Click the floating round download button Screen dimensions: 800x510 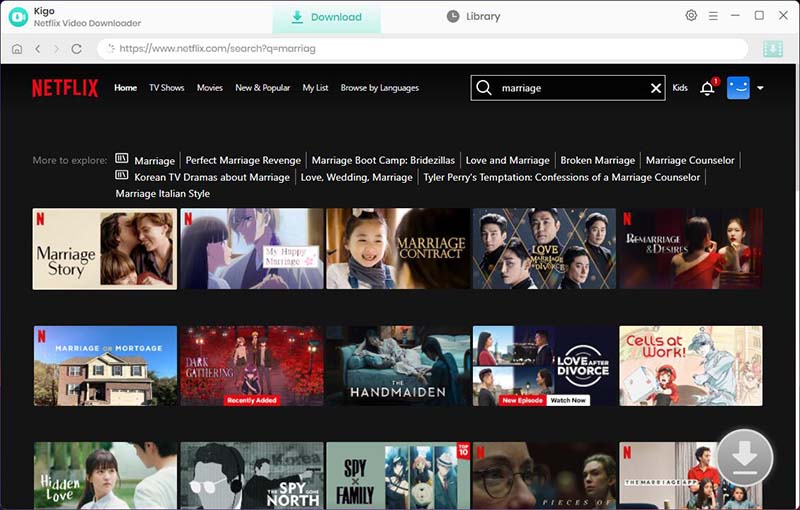coord(745,457)
